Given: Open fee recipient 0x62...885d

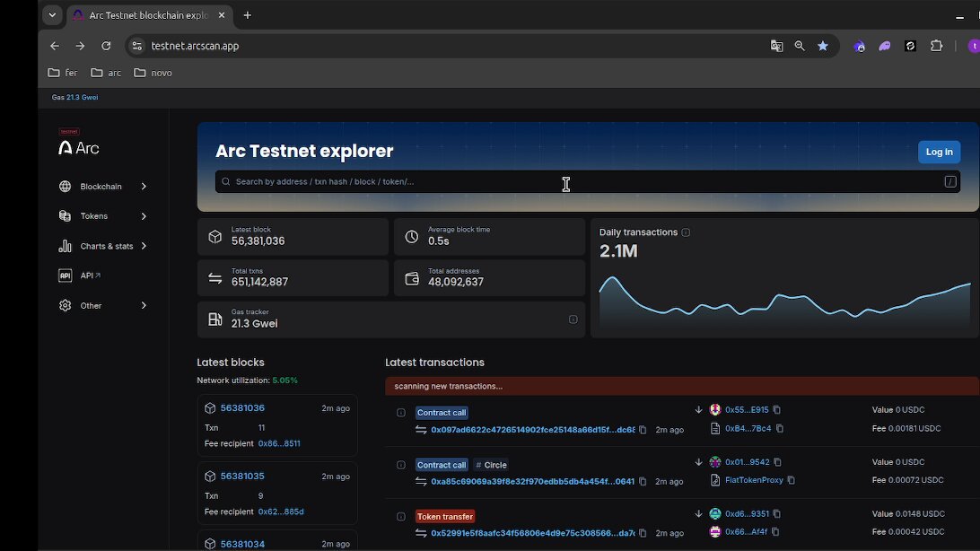Looking at the screenshot, I should pos(281,512).
